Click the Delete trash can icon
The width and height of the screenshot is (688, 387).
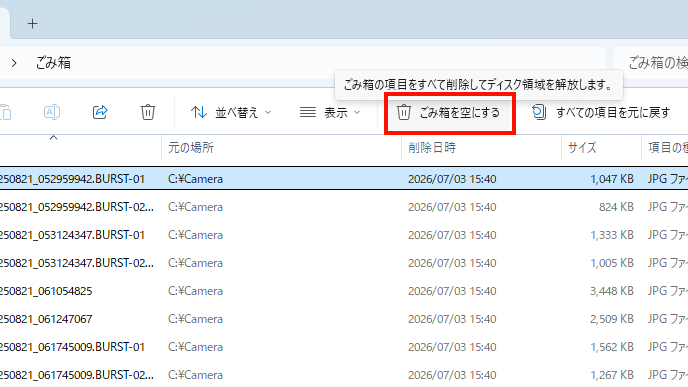148,112
